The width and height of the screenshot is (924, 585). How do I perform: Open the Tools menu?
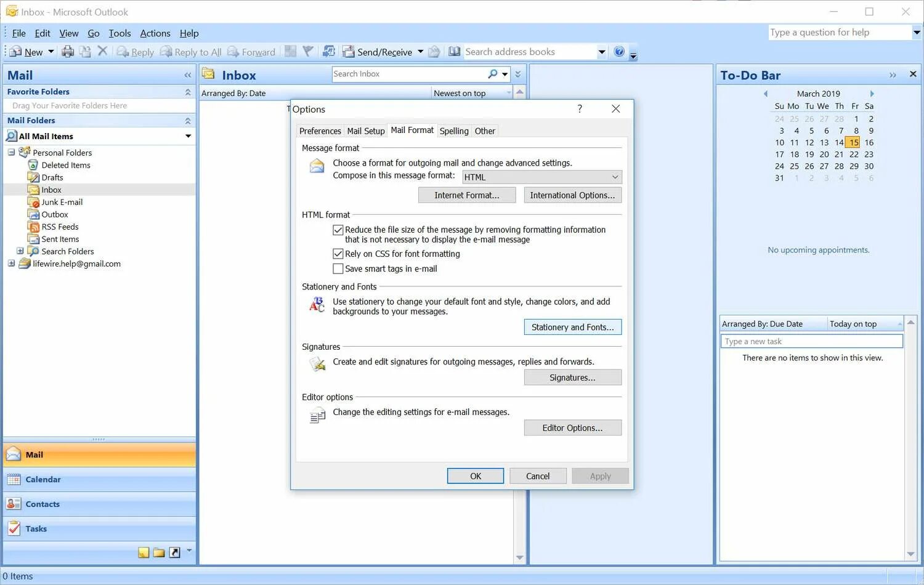pos(120,33)
